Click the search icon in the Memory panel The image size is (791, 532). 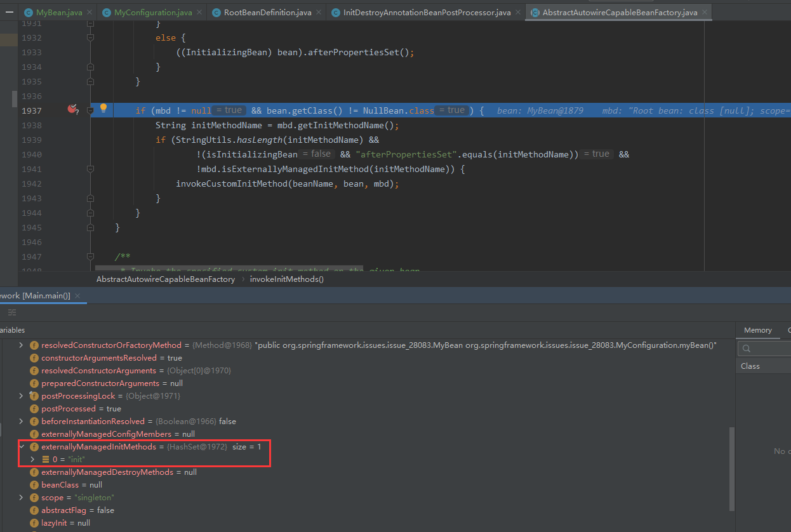[747, 349]
